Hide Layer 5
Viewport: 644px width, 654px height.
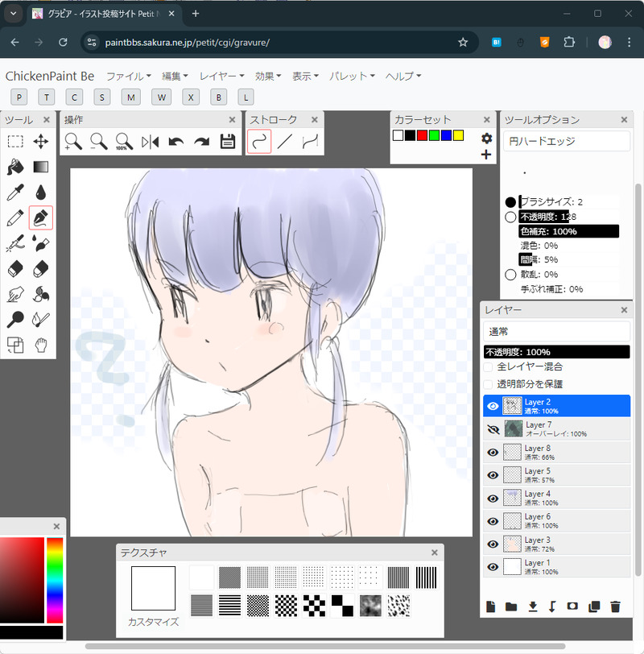point(493,475)
